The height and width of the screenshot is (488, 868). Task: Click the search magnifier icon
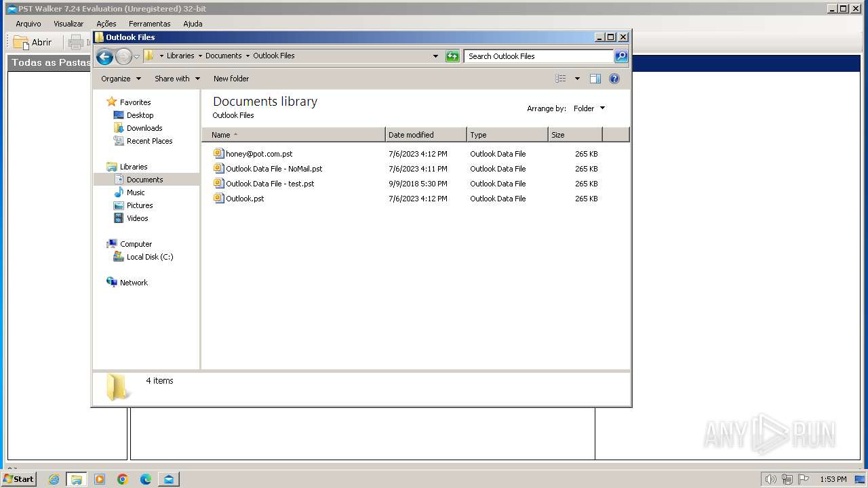tap(621, 56)
